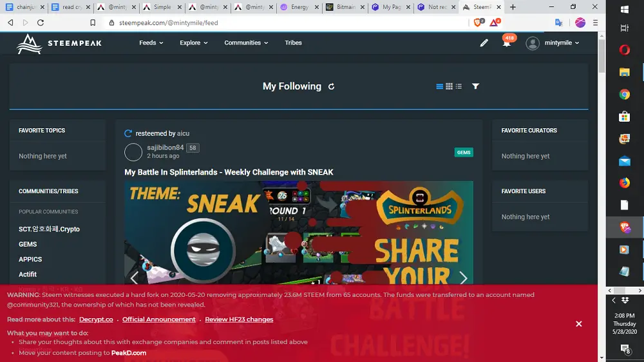Click the resteem arrow icon
Image resolution: width=644 pixels, height=362 pixels.
point(128,133)
